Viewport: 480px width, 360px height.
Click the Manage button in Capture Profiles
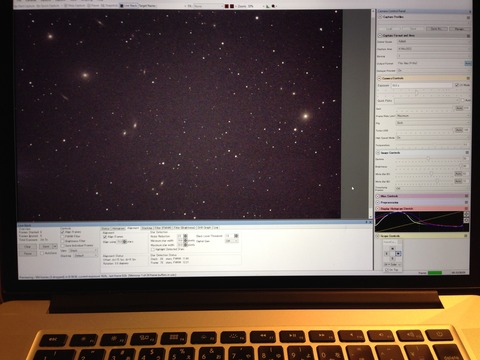click(459, 29)
